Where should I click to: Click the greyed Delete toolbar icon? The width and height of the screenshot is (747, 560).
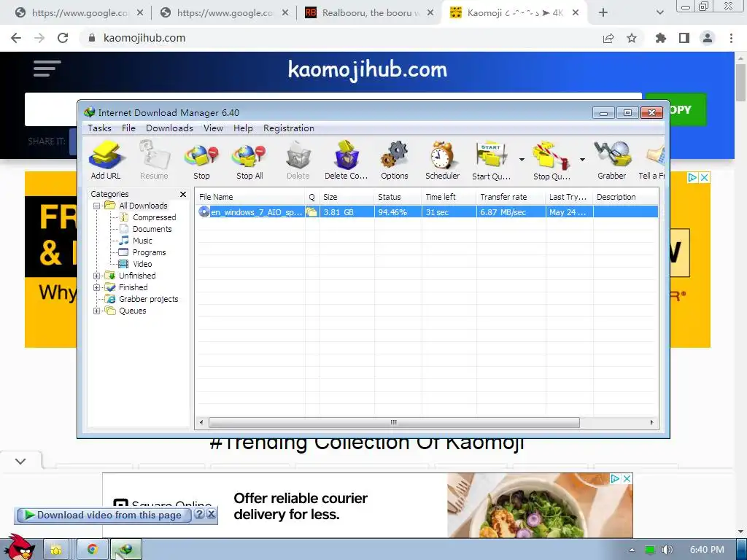coord(298,160)
